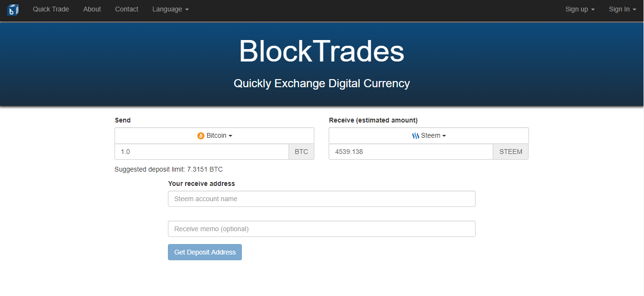Image resolution: width=644 pixels, height=296 pixels.
Task: Go to the About page
Action: tap(92, 9)
